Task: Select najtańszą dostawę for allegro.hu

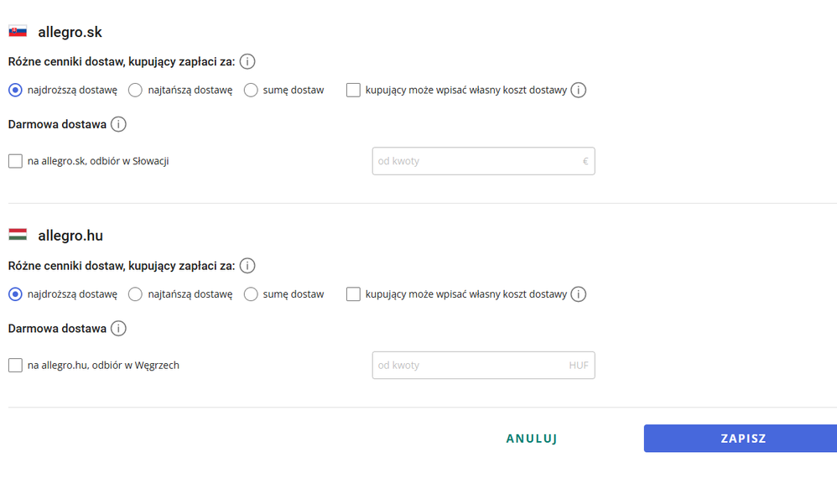Action: 135,294
